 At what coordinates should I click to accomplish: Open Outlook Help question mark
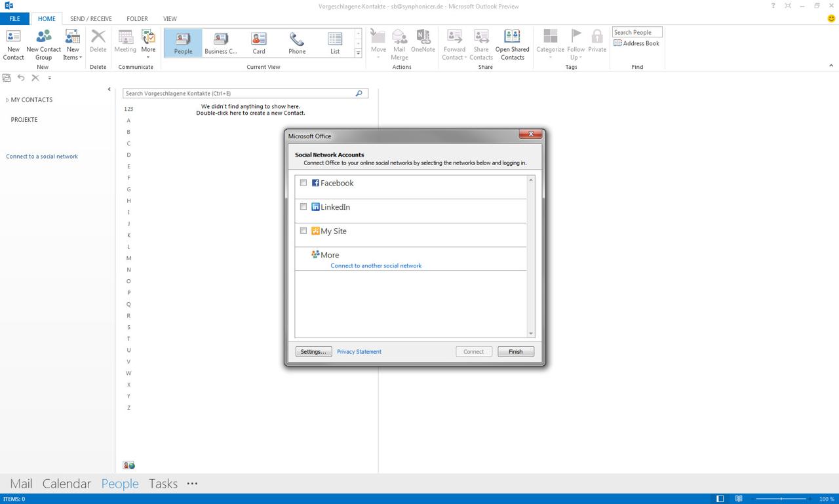tap(773, 6)
